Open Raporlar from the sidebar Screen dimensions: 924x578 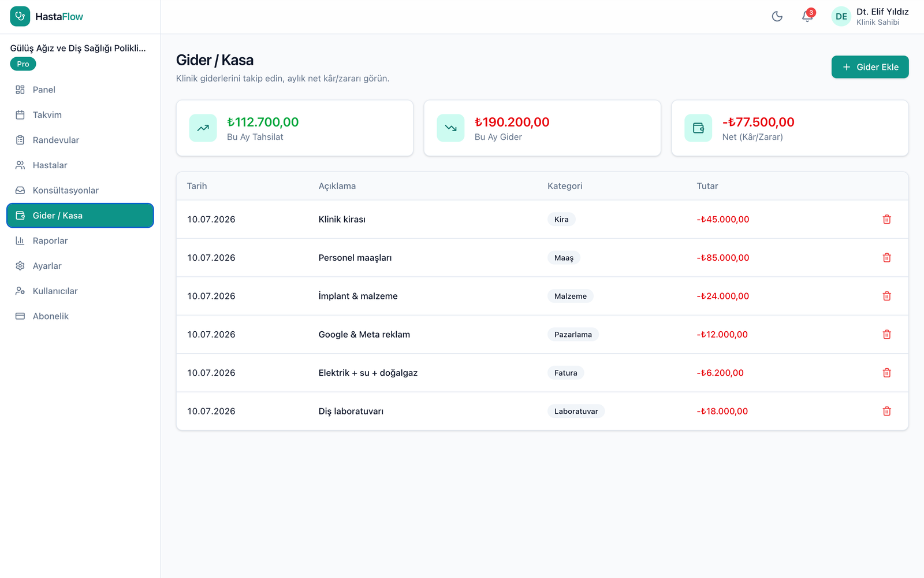[80, 240]
